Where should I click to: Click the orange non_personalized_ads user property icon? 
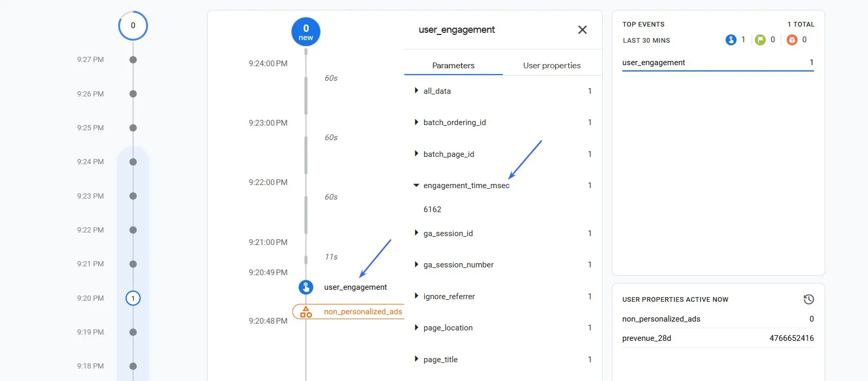pyautogui.click(x=306, y=312)
